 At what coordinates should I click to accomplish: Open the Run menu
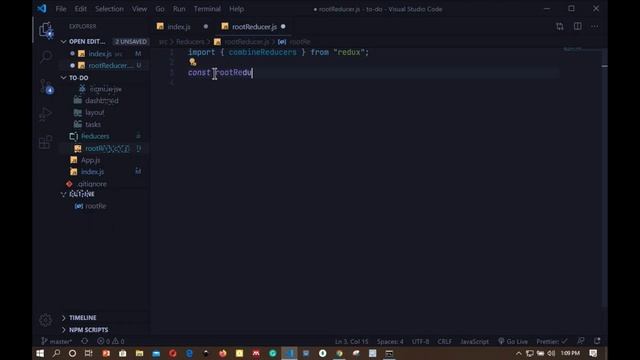point(179,9)
